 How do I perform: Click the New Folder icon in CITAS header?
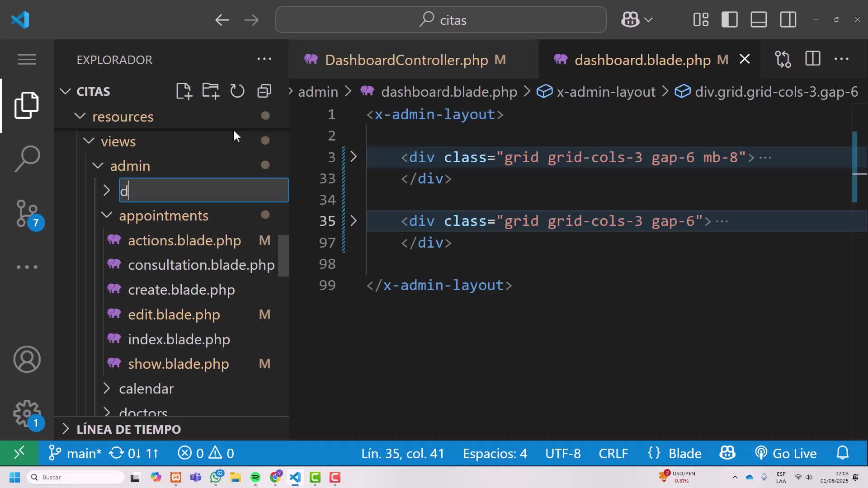tap(211, 91)
